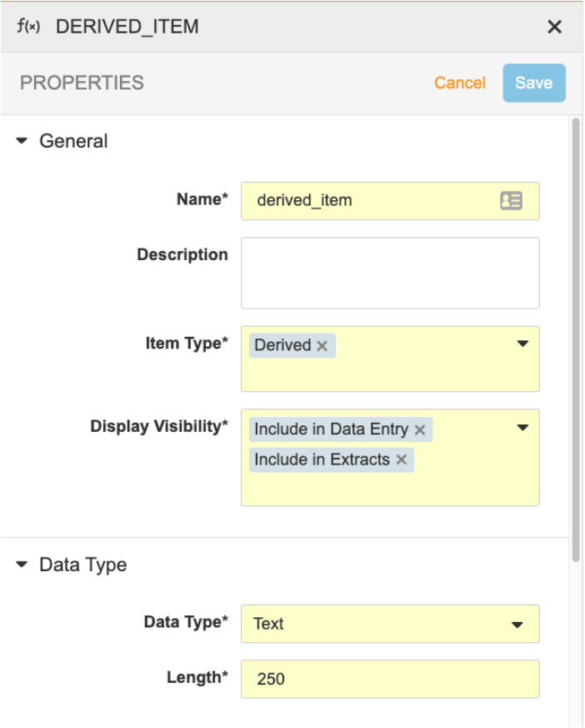Click the DERIVED_ITEM panel title
Viewport: 585px width, 728px height.
coord(127,27)
